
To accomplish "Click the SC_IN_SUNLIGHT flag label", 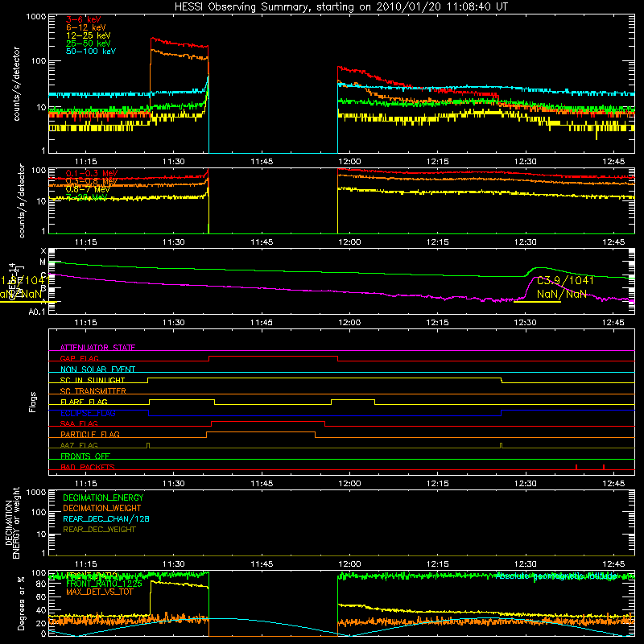I will pyautogui.click(x=93, y=380).
